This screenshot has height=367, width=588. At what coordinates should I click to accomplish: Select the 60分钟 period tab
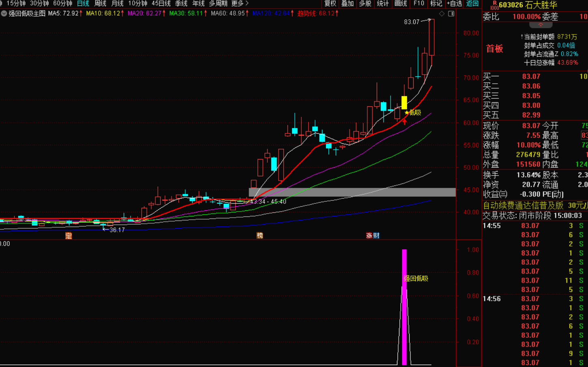pos(62,4)
